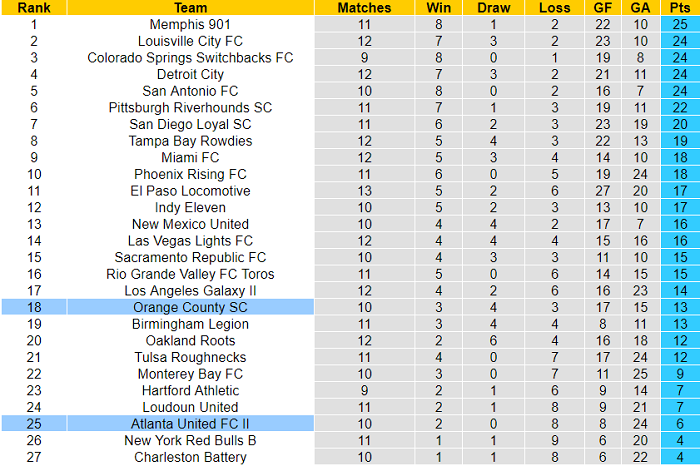
Task: Select the highlighted Atlanta United FC II row
Action: point(190,424)
